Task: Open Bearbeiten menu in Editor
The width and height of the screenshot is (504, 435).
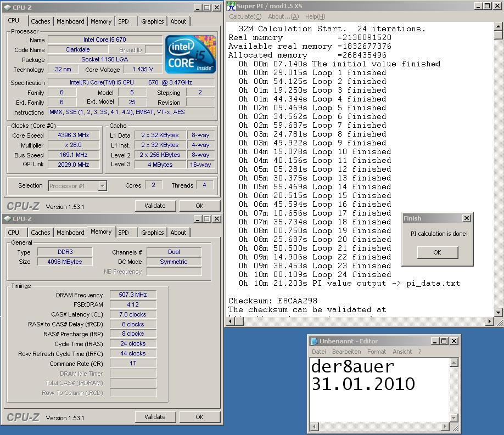Action: pos(346,352)
